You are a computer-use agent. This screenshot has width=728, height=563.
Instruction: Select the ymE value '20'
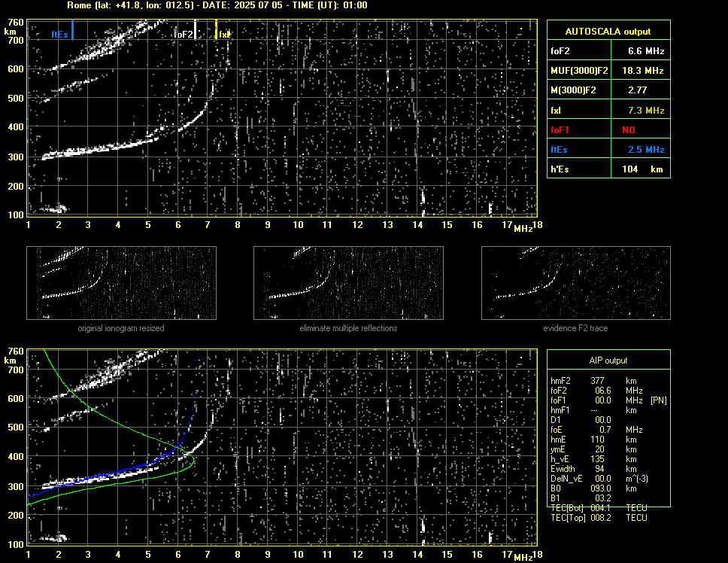tap(599, 449)
